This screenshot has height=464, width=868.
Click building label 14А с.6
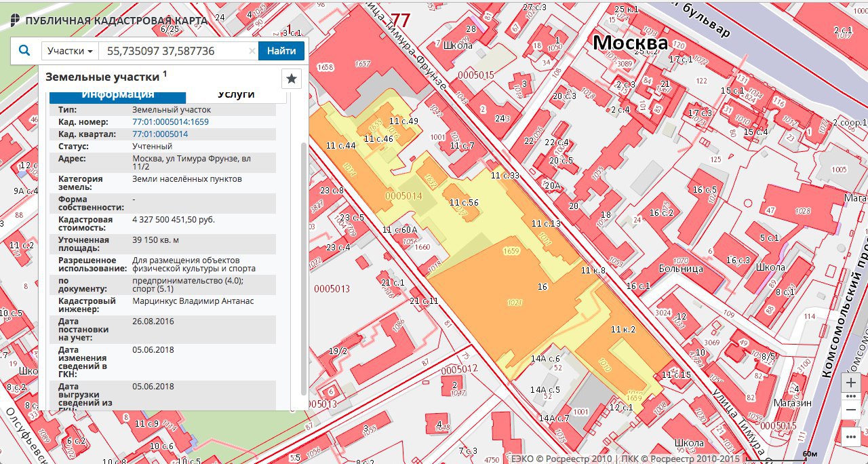[x=545, y=359]
